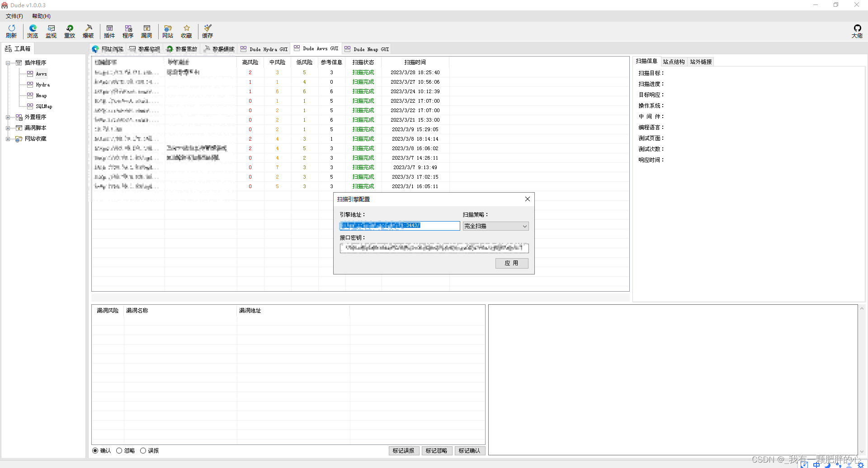Click the 标记确认 button

[470, 451]
